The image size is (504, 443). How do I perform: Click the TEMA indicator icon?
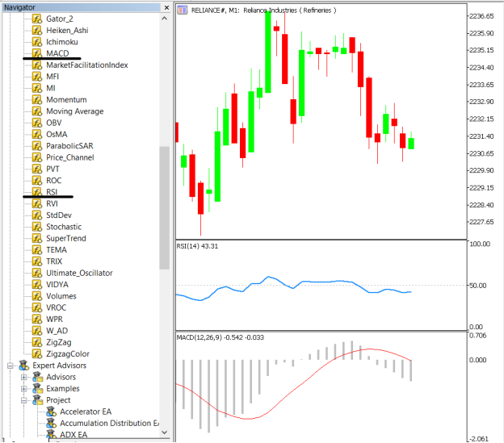click(37, 250)
